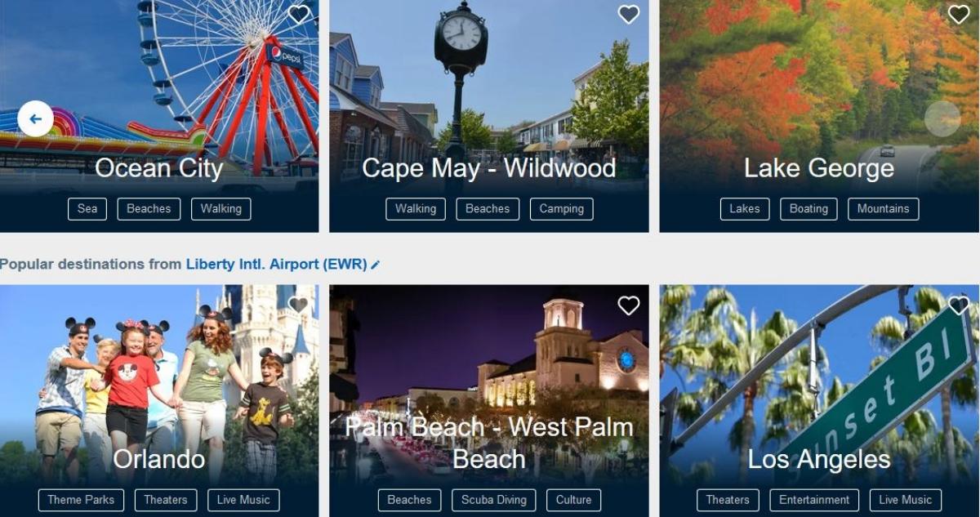
Task: Select the Culture tag on Palm Beach
Action: 573,500
